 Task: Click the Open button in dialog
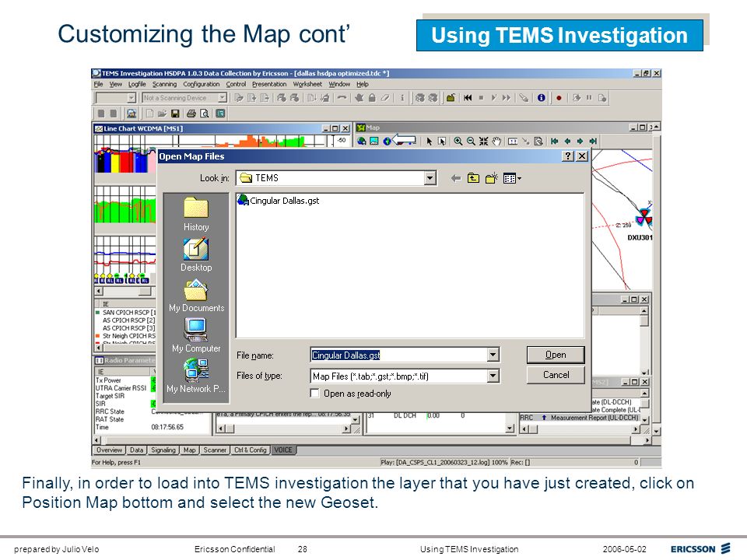pyautogui.click(x=556, y=355)
